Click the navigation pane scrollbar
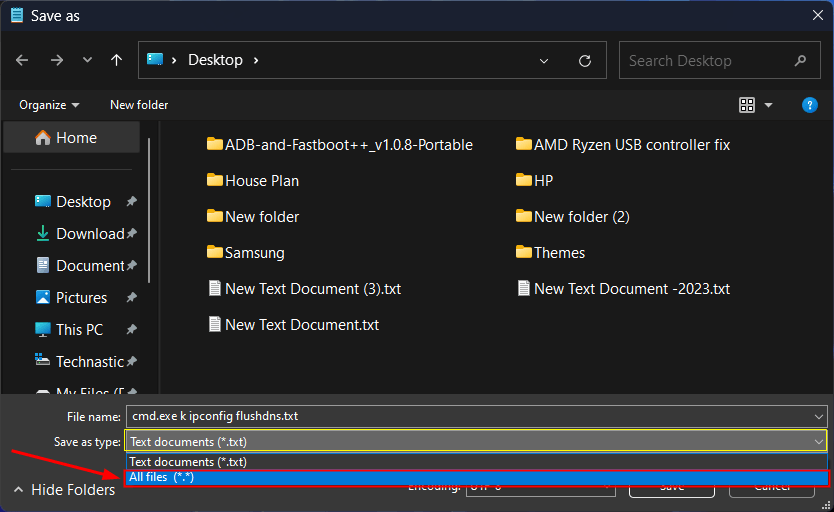Screen dimensions: 834x512 coord(149,211)
